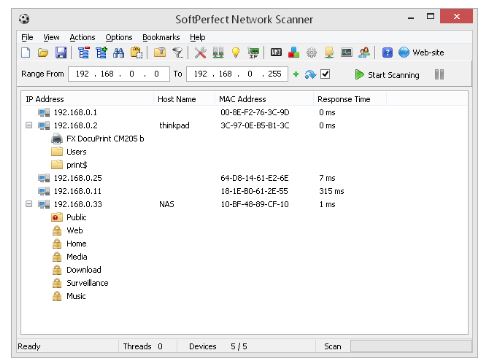Viewport: 485px width, 363px height.
Task: Toggle the checkbox next to the IP range
Action: 325,74
